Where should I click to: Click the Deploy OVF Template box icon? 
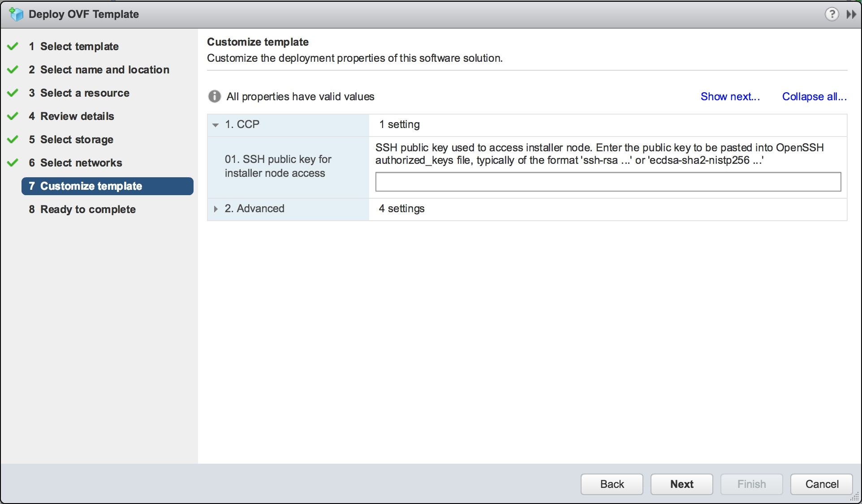pyautogui.click(x=16, y=14)
